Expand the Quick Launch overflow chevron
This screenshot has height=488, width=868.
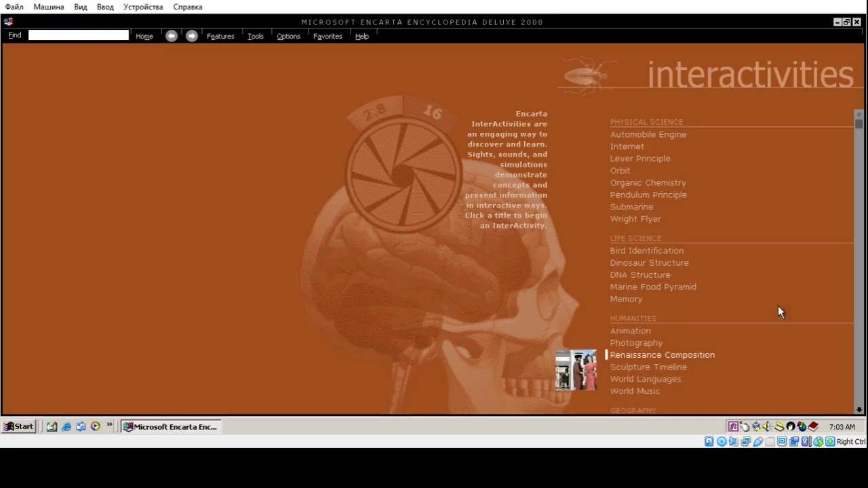click(x=109, y=426)
